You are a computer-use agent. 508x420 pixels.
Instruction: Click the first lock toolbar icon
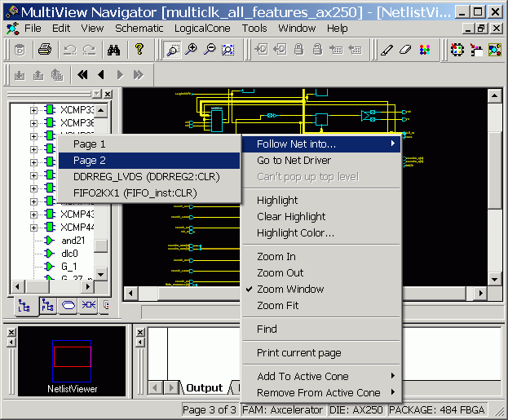pos(298,50)
